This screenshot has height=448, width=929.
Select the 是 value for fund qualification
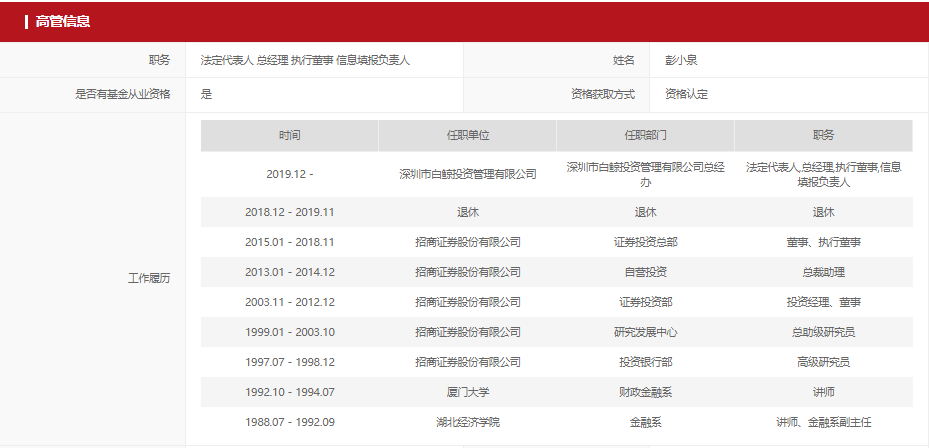click(206, 94)
